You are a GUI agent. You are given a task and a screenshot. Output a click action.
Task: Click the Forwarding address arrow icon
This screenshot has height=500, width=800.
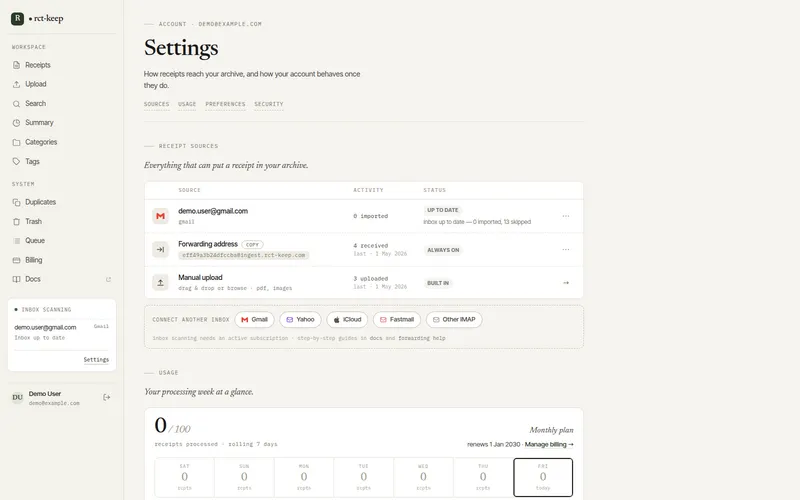coord(160,249)
